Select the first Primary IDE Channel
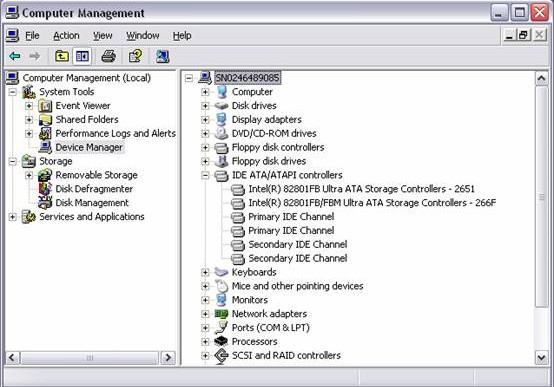Image resolution: width=554 pixels, height=387 pixels. [291, 217]
